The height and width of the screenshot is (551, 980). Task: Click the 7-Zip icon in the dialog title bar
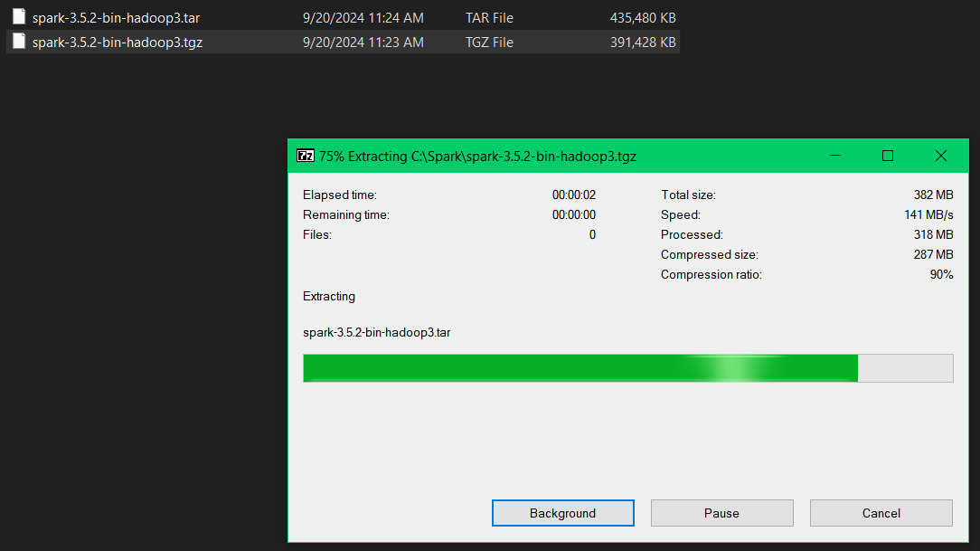pos(306,156)
